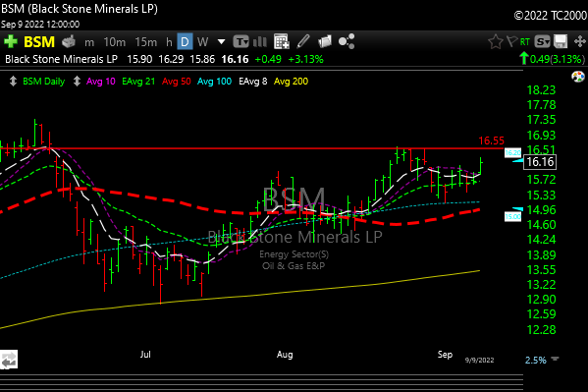
Task: Switch to the m minute timeframe
Action: coord(89,42)
